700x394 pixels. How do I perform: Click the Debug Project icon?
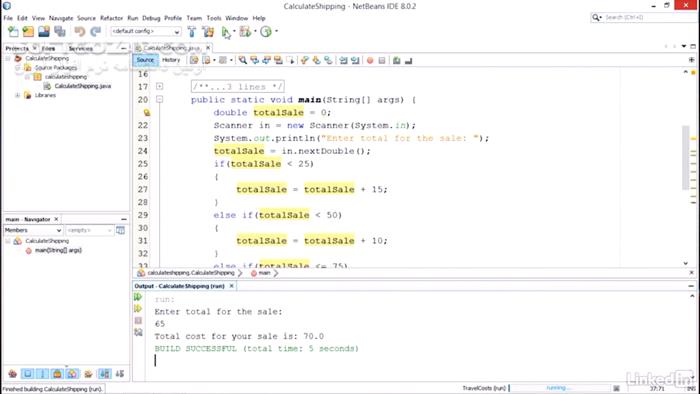click(245, 31)
